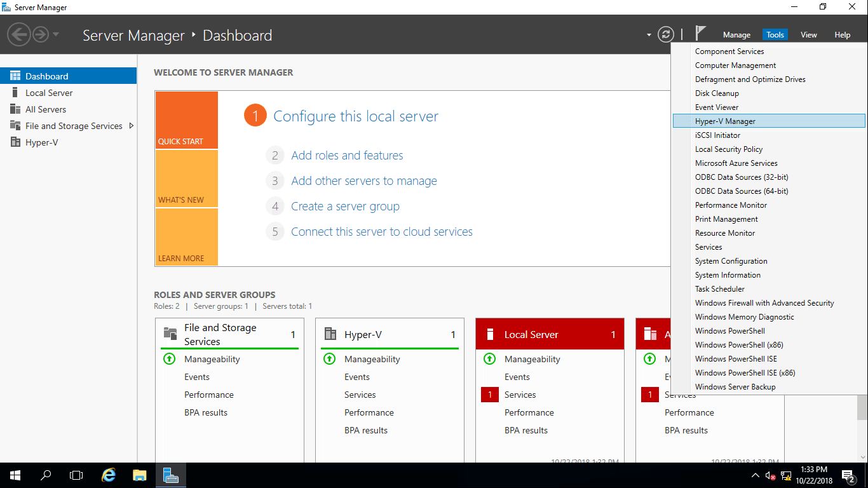
Task: Open Events in Hyper-V tile
Action: 357,377
